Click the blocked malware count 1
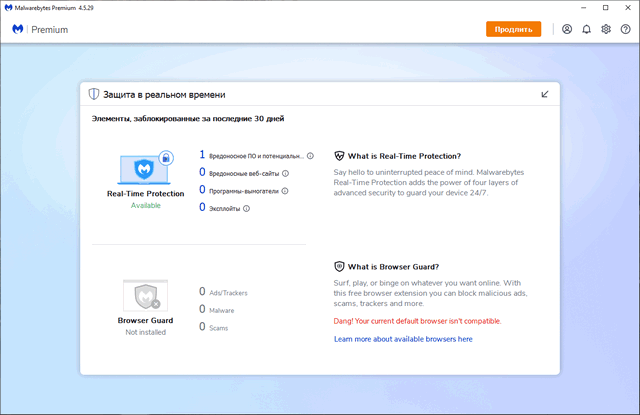640x415 pixels. 202,155
